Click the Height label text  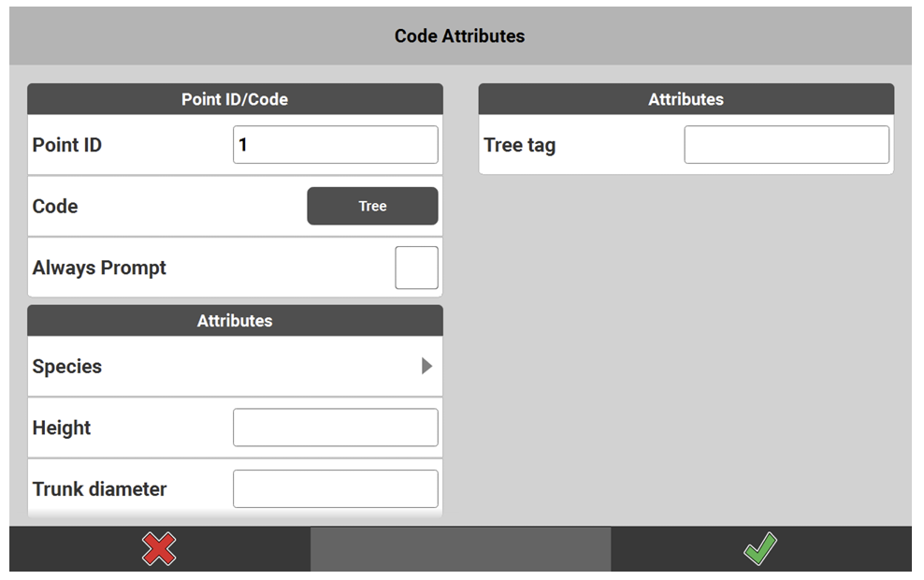click(x=62, y=428)
